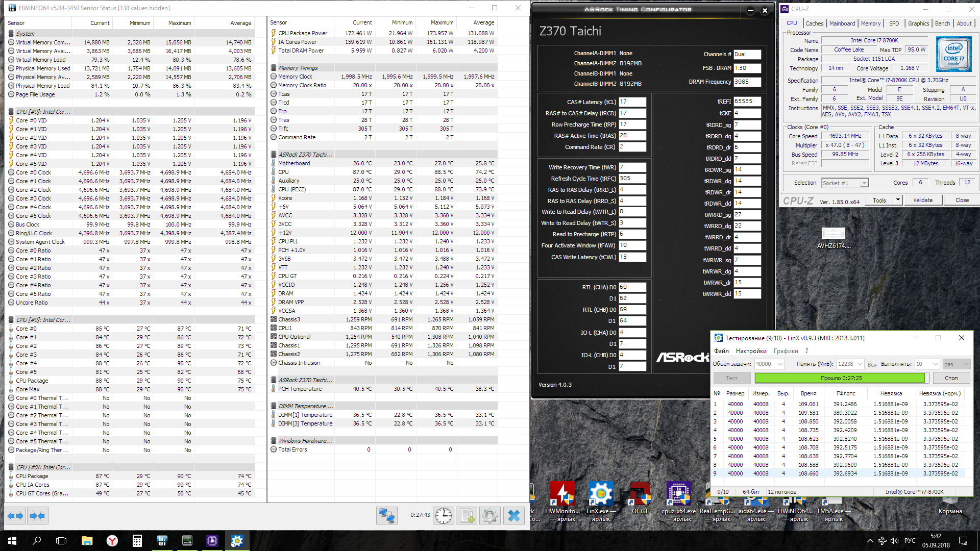Reset timer with the clock icon
This screenshot has height=551, width=980.
click(443, 516)
